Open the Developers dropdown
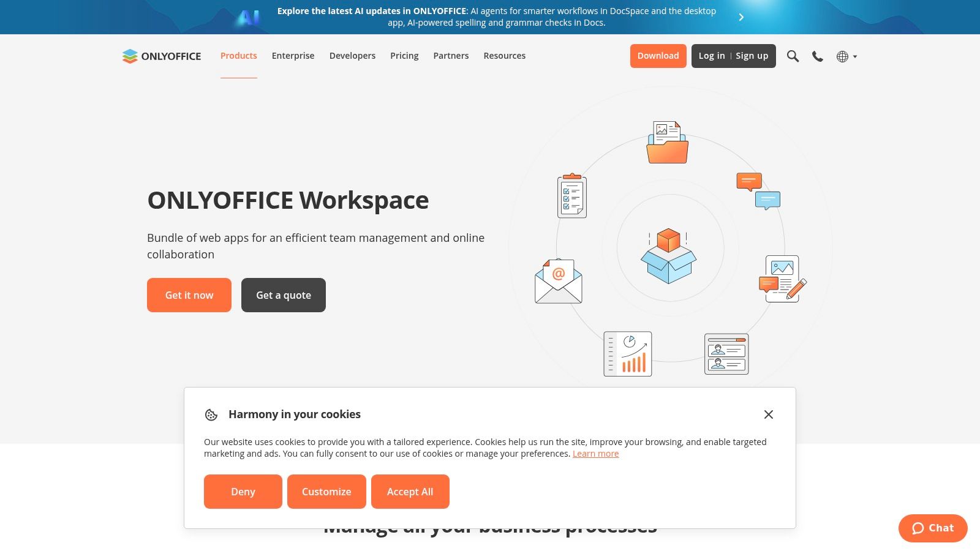This screenshot has width=980, height=551. click(352, 56)
